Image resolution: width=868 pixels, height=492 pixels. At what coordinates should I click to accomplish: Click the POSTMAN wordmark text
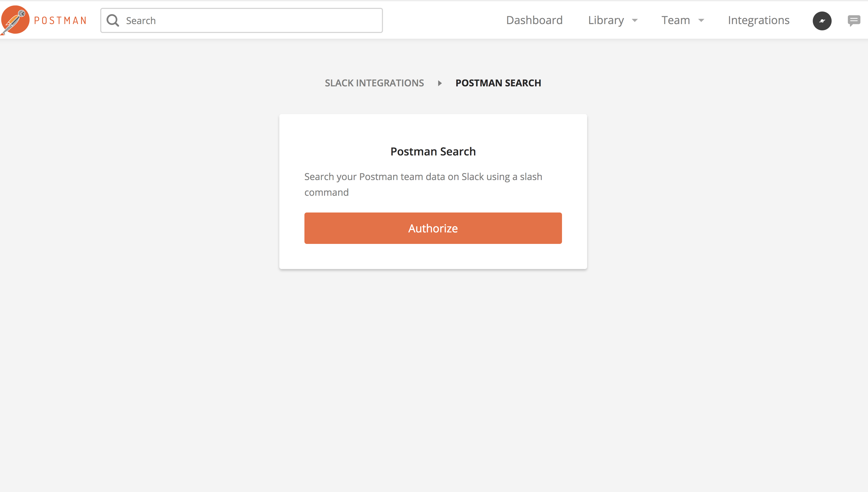point(60,21)
